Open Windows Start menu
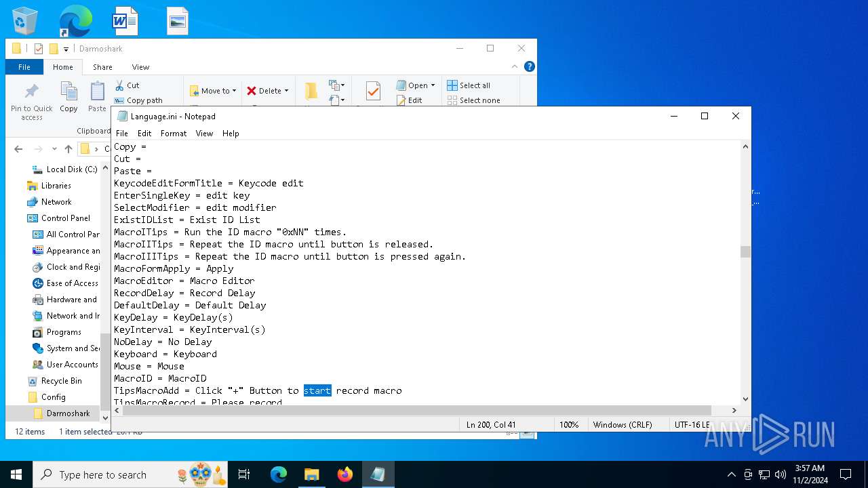Image resolution: width=868 pixels, height=488 pixels. point(16,474)
